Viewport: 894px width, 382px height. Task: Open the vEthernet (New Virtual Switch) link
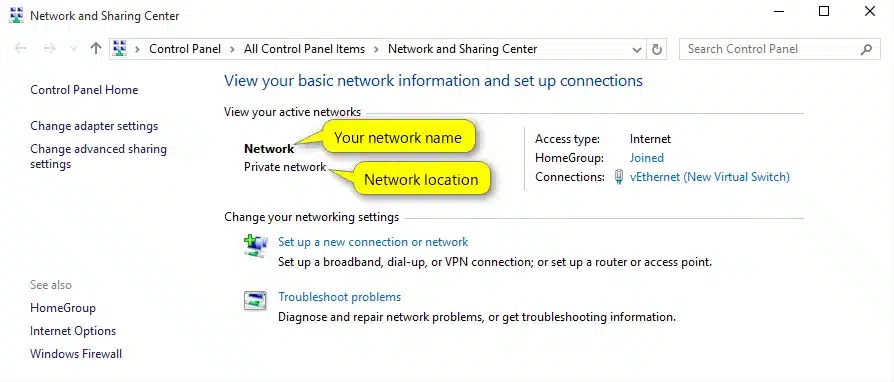pos(710,177)
